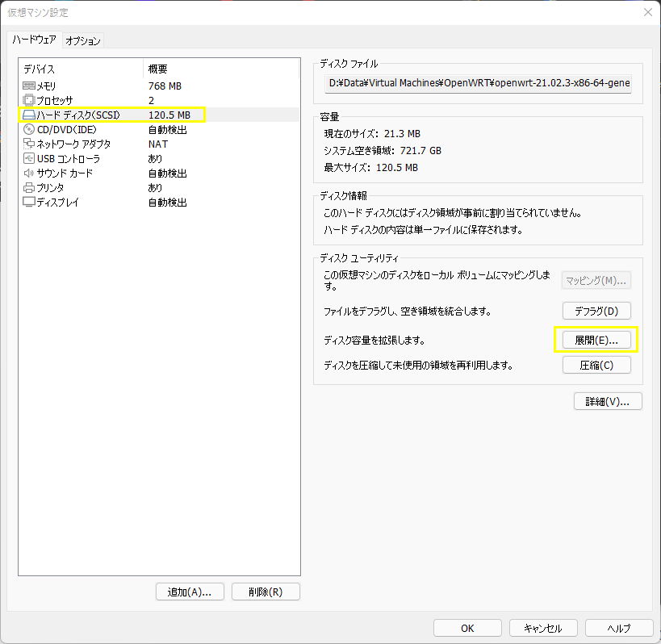661x644 pixels.
Task: Click the sound card speaker icon
Action: 29,174
